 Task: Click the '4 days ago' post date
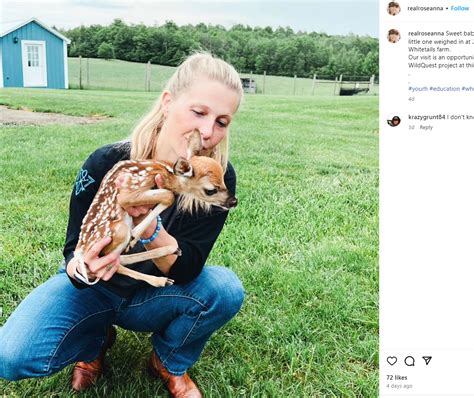[x=399, y=386]
